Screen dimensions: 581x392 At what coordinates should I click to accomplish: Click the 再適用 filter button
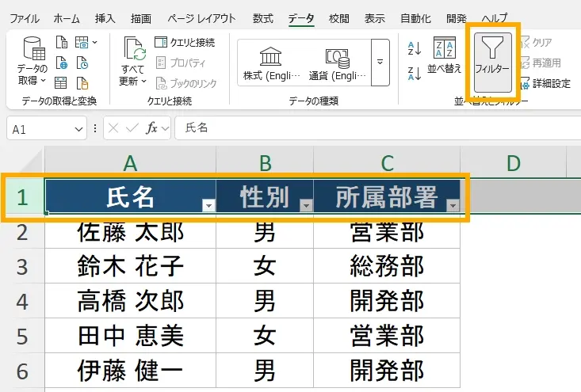[541, 63]
